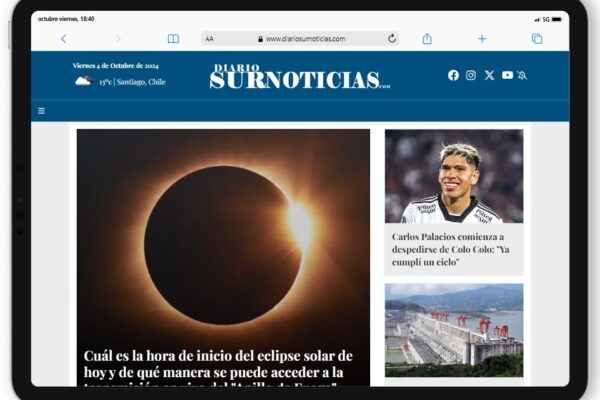Visit the X (Twitter) profile icon
This screenshot has height=400, width=600.
point(489,75)
